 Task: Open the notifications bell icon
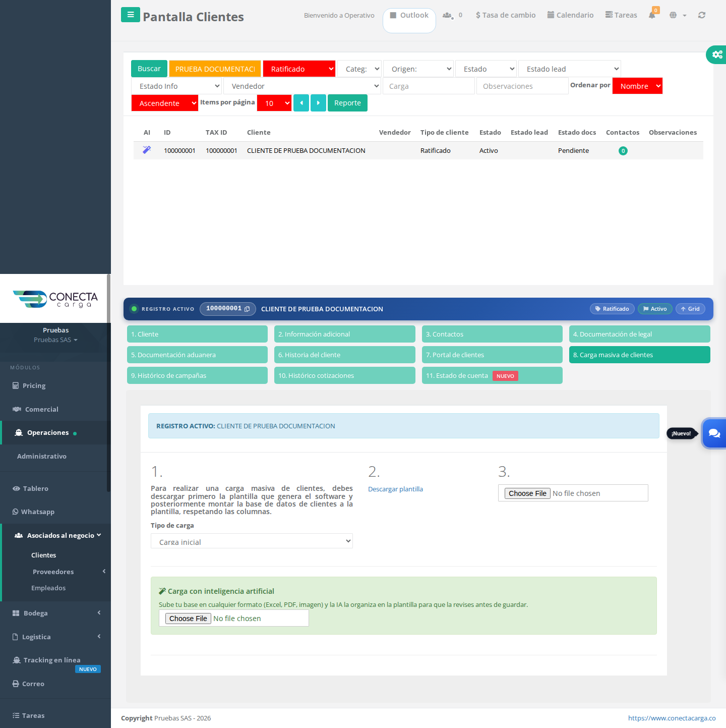pyautogui.click(x=652, y=15)
